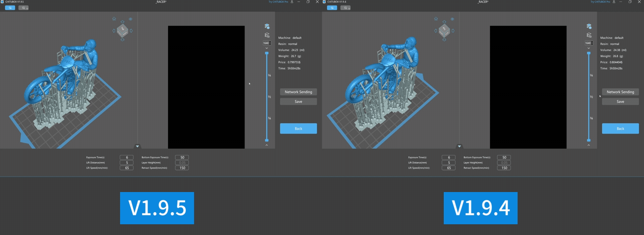This screenshot has width=644, height=235.
Task: Collapse the V1.9.5 settings panel with the triangle
Action: [x=138, y=146]
